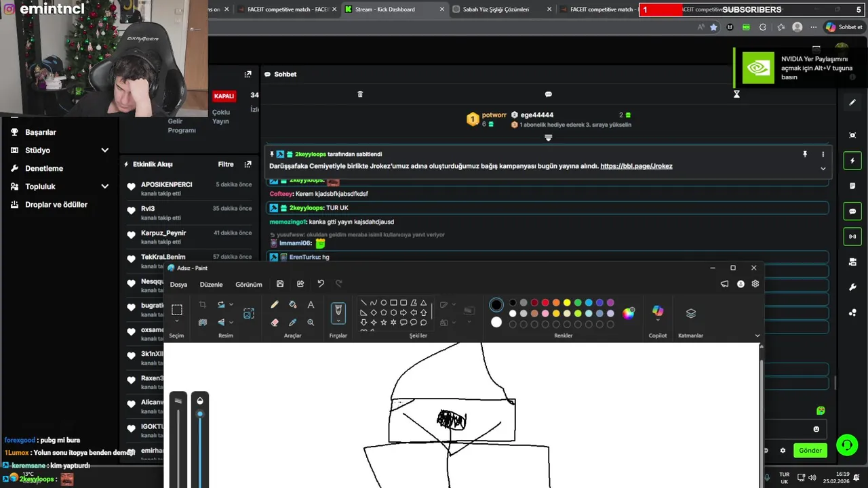868x488 pixels.
Task: Click the hourglass icon in chat panel
Action: click(x=736, y=94)
